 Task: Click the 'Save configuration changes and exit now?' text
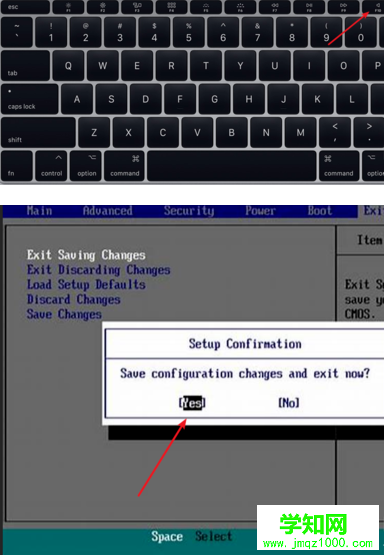pos(245,374)
